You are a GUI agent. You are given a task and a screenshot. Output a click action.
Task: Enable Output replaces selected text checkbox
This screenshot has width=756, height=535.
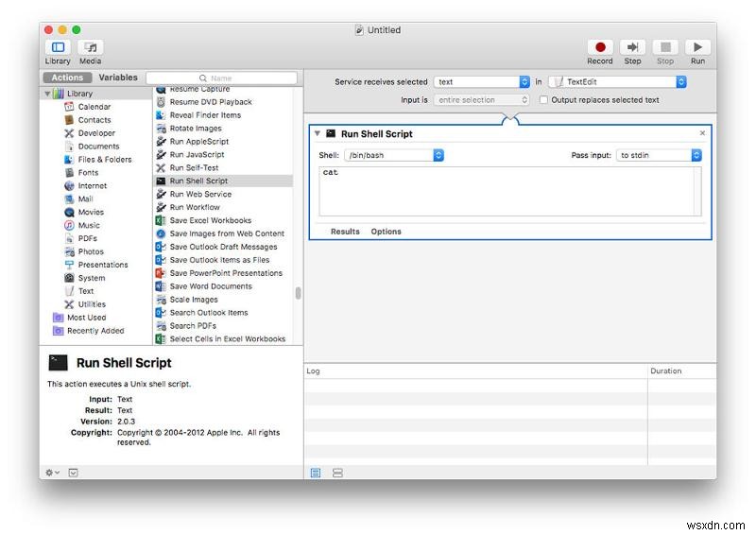tap(543, 100)
